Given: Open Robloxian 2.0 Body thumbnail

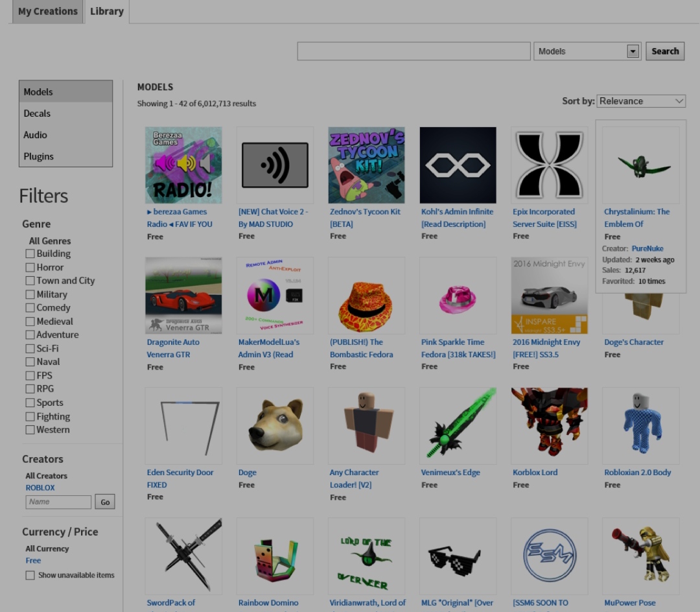Looking at the screenshot, I should coord(641,426).
